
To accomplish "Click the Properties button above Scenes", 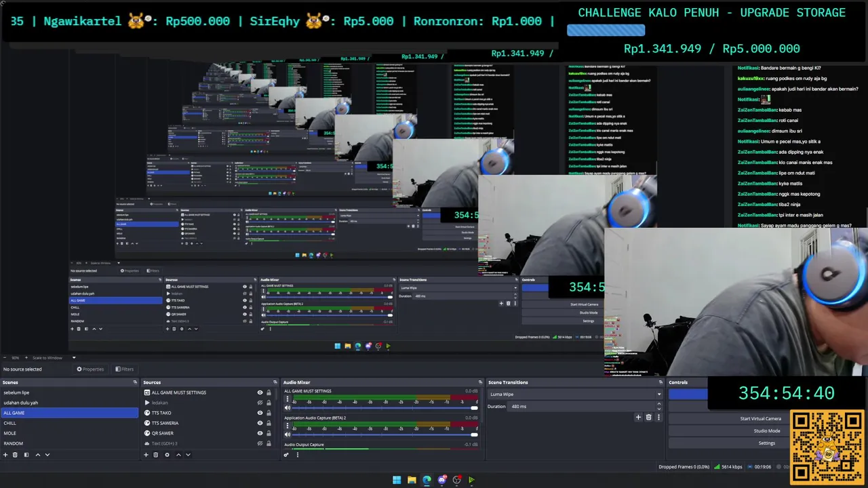I will point(90,369).
